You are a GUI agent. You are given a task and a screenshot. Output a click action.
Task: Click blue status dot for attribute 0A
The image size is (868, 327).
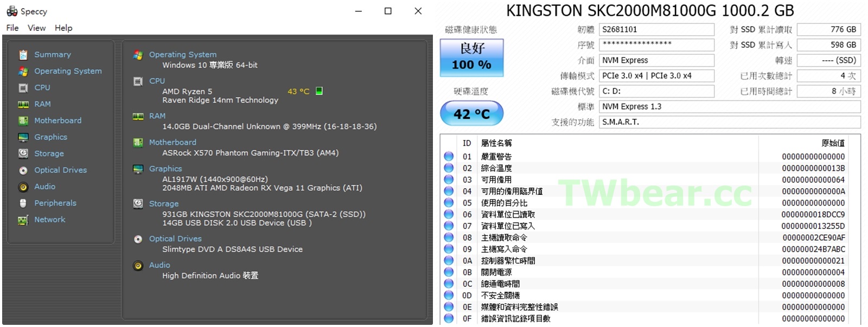449,260
